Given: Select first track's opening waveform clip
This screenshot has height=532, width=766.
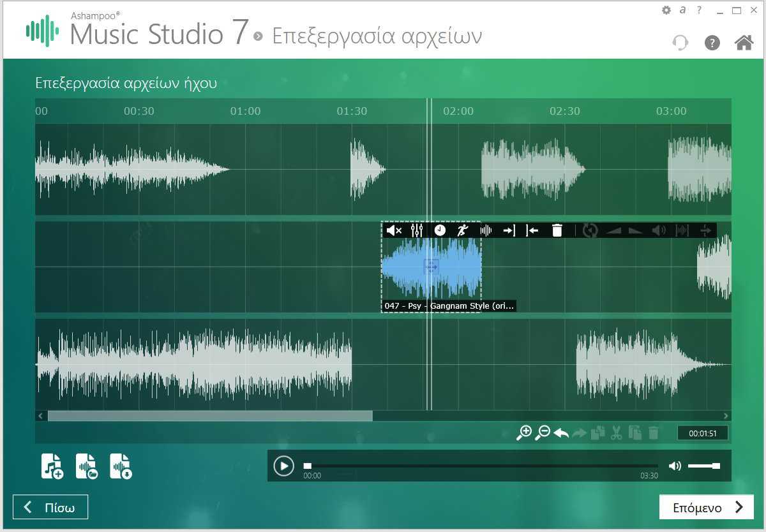Looking at the screenshot, I should (x=132, y=170).
